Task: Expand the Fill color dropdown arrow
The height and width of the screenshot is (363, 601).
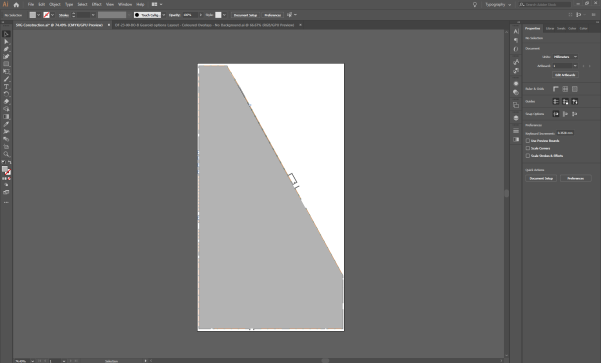Action: click(x=39, y=15)
